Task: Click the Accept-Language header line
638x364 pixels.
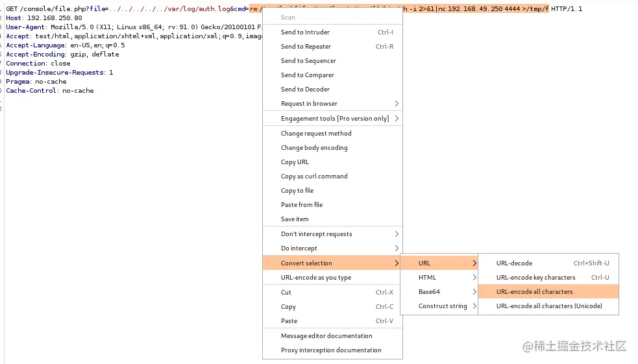Action: click(65, 45)
